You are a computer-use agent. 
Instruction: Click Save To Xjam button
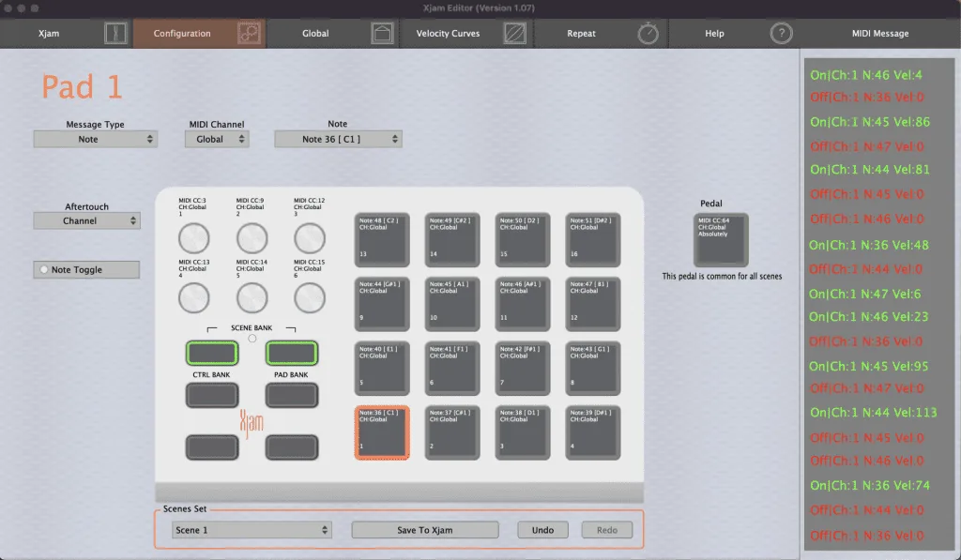point(425,530)
